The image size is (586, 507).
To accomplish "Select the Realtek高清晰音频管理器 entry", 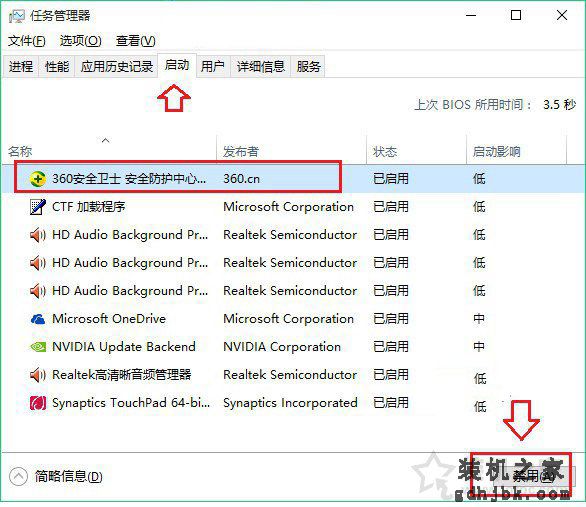I will tap(121, 375).
